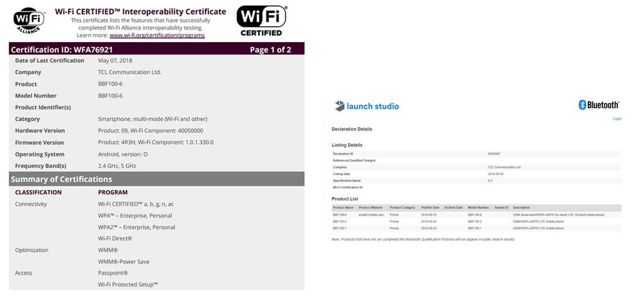Select the Firmware Version value text
This screenshot has height=298, width=644.
(x=155, y=142)
